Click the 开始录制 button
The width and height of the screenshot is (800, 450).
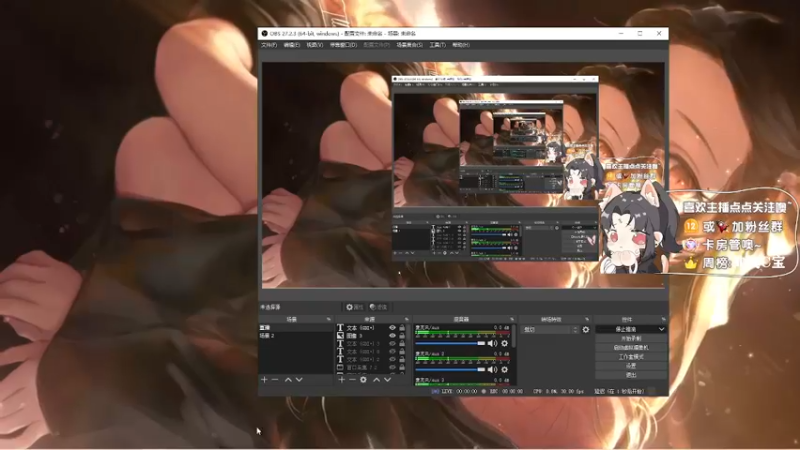click(x=631, y=338)
